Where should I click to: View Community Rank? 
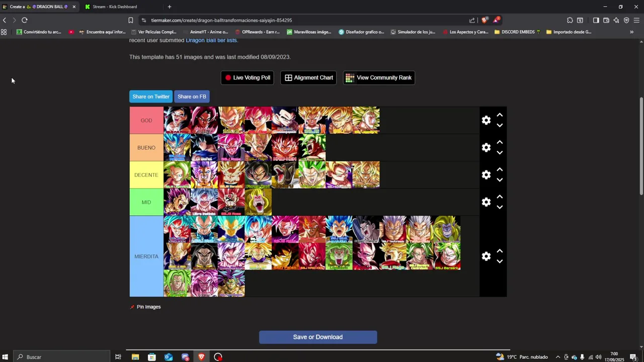[x=379, y=77]
